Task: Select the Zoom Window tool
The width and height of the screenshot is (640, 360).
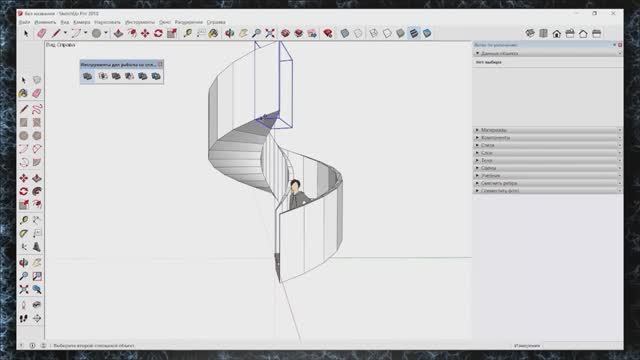Action: click(x=37, y=276)
